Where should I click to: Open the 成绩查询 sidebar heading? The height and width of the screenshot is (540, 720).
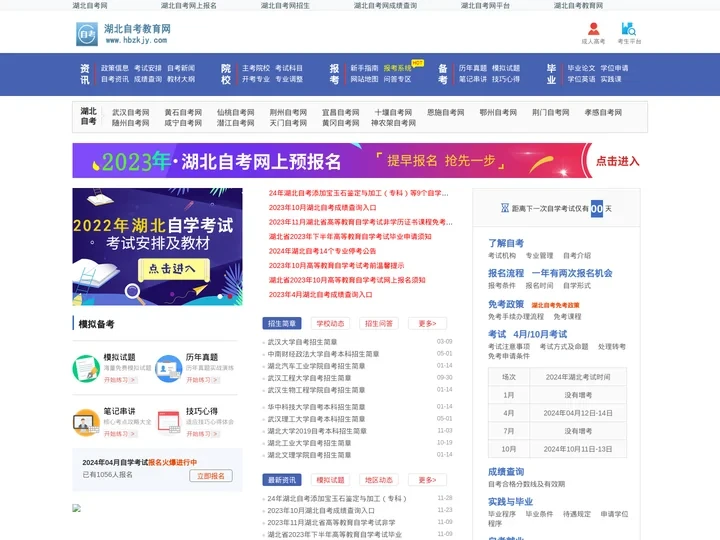pyautogui.click(x=506, y=472)
